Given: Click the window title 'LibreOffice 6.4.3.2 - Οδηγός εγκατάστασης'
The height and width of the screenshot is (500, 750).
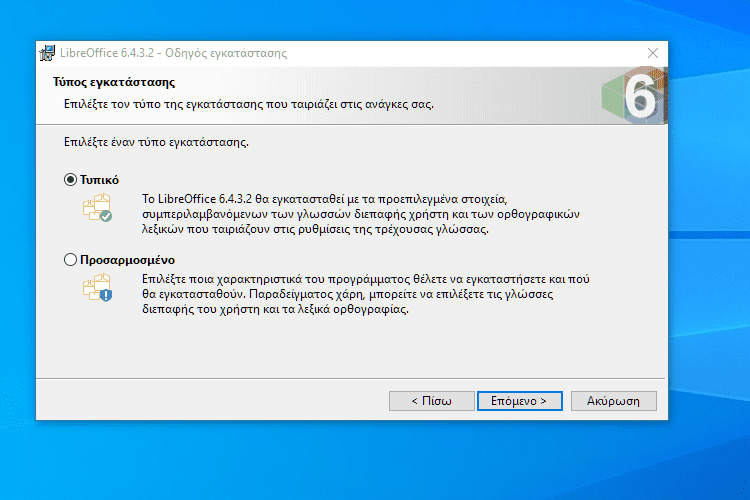Looking at the screenshot, I should (173, 53).
